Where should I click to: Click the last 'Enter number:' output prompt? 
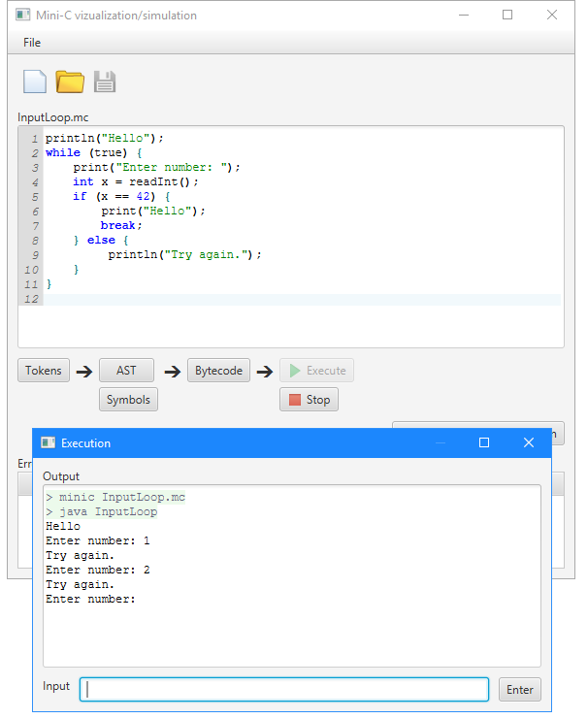[91, 600]
